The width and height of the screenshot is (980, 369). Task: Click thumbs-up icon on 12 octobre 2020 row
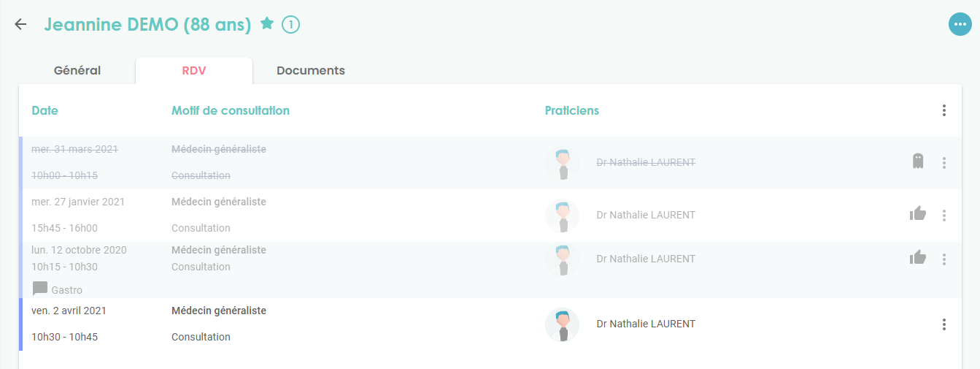917,256
